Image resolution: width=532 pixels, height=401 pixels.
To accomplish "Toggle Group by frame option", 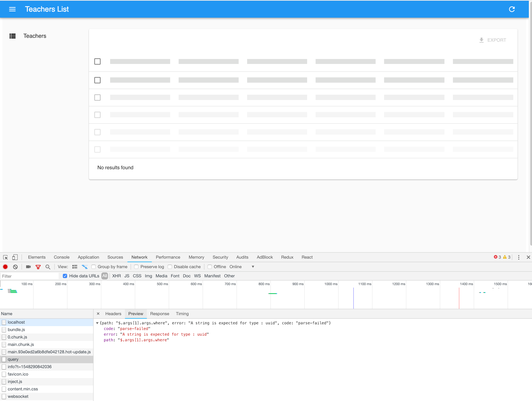I will pyautogui.click(x=94, y=267).
